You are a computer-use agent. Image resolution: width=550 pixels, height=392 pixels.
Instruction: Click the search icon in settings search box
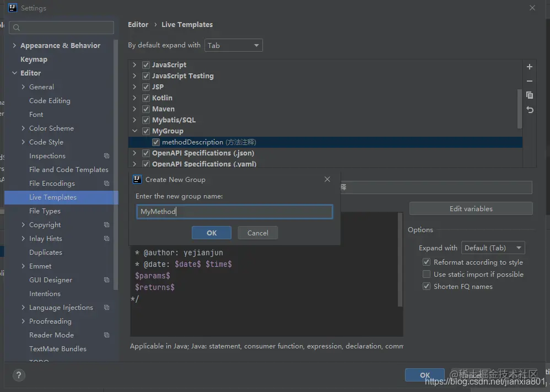pos(17,28)
